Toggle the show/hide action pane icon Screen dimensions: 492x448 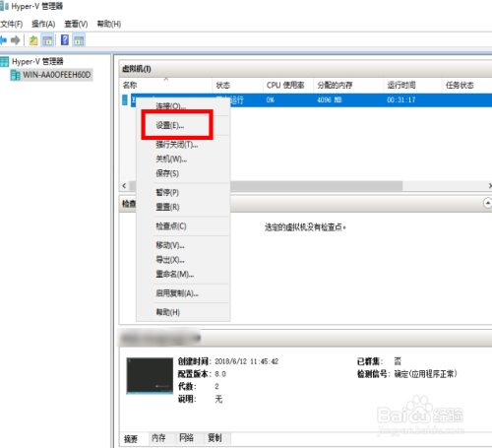pyautogui.click(x=79, y=40)
